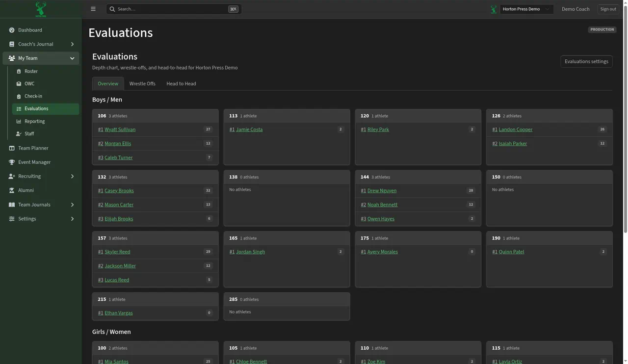The width and height of the screenshot is (628, 364).
Task: Open Jordan Singh's athlete link
Action: pos(250,252)
